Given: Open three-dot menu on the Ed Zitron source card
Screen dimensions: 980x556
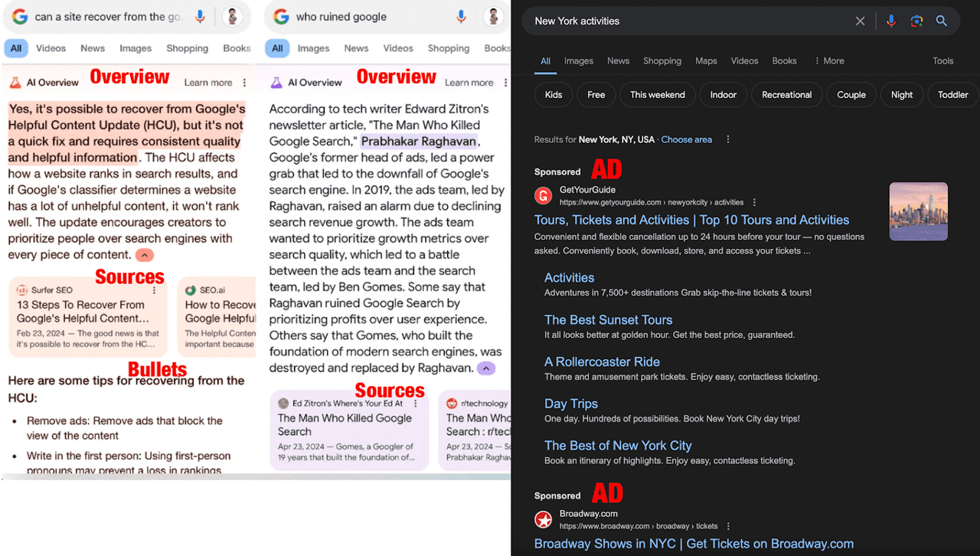Looking at the screenshot, I should [x=416, y=403].
